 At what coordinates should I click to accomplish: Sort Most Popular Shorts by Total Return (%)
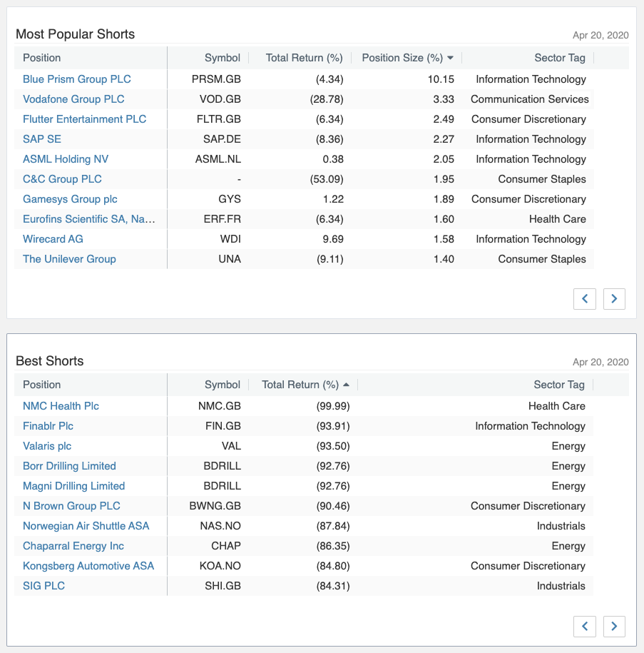(305, 58)
